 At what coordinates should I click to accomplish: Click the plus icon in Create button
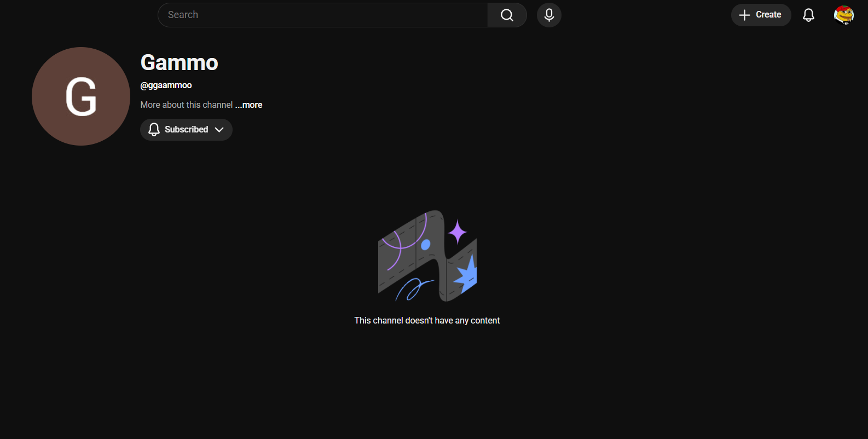point(744,15)
